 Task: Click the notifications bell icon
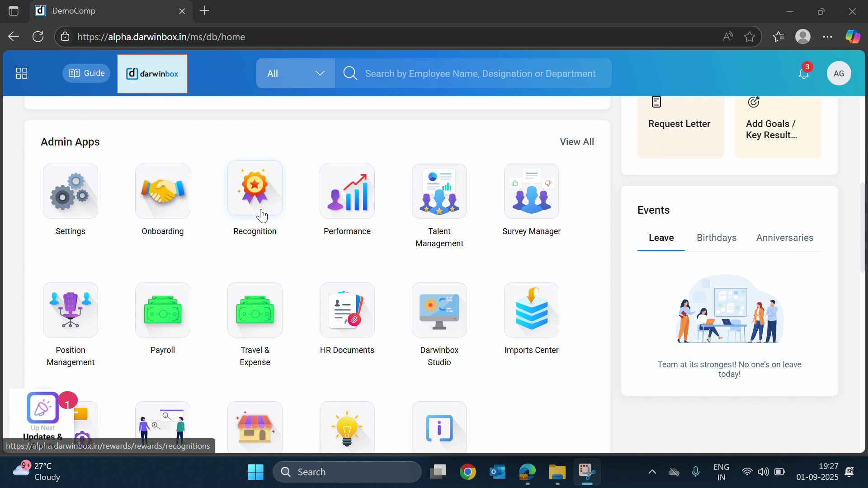click(x=803, y=73)
